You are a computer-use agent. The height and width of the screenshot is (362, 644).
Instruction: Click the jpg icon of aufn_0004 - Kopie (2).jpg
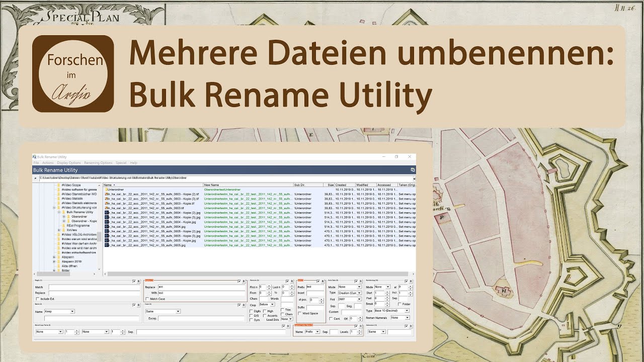pyautogui.click(x=107, y=213)
